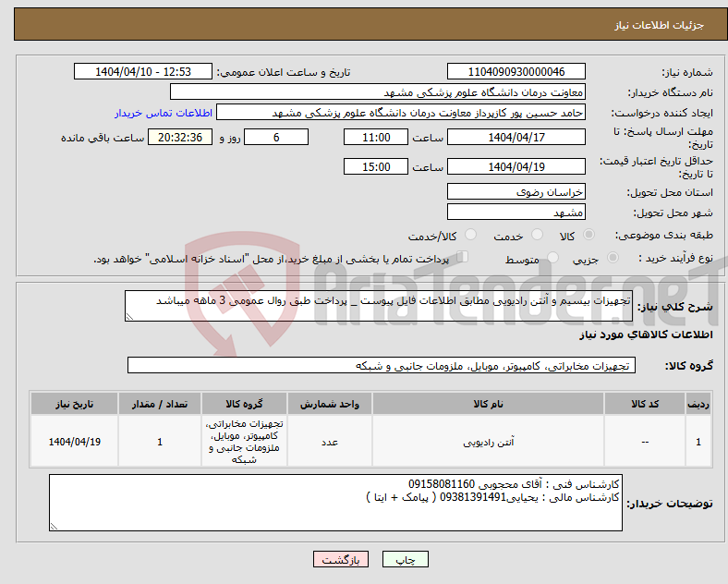The height and width of the screenshot is (584, 728).
Task: Click the شماره نیاز field 1104090930000046
Action: coord(516,71)
